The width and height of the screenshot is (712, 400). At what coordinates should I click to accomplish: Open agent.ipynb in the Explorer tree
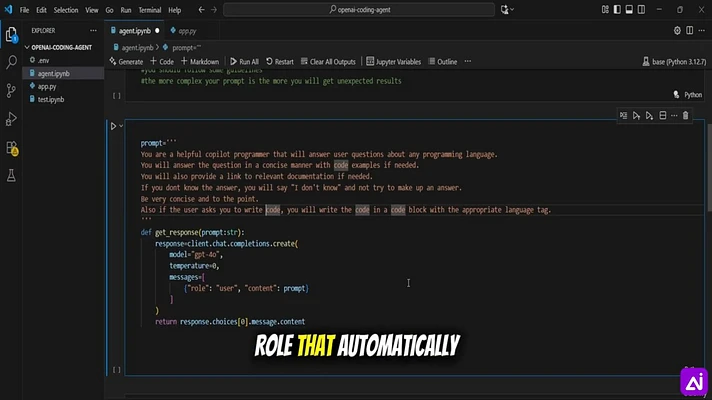54,73
